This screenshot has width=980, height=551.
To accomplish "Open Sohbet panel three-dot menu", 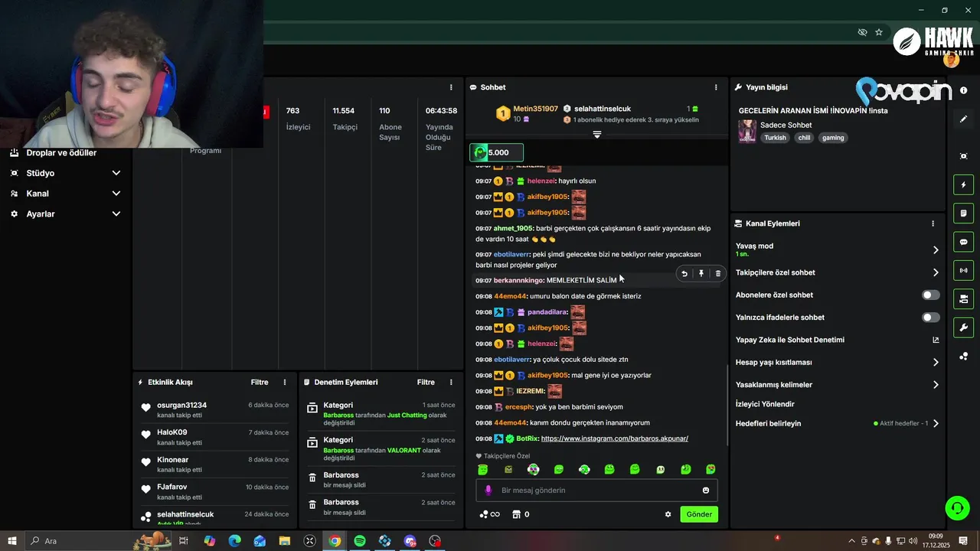I will 716,87.
